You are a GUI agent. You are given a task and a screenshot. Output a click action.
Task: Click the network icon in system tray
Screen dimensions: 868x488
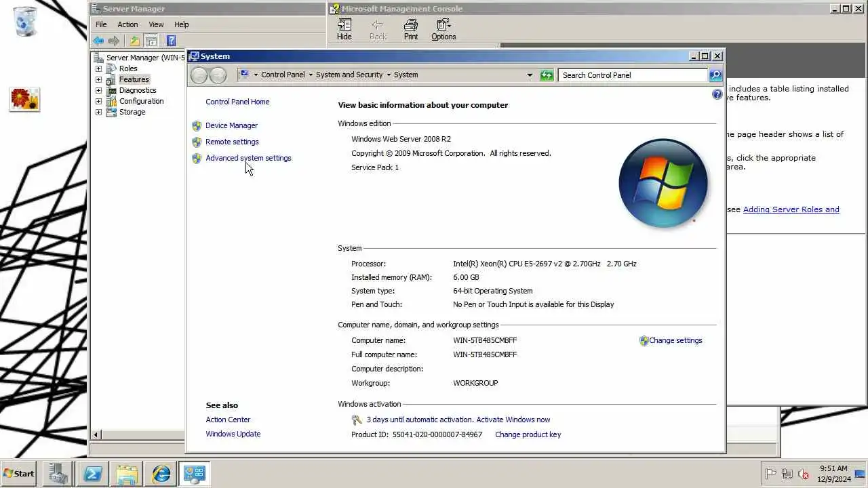pos(787,474)
